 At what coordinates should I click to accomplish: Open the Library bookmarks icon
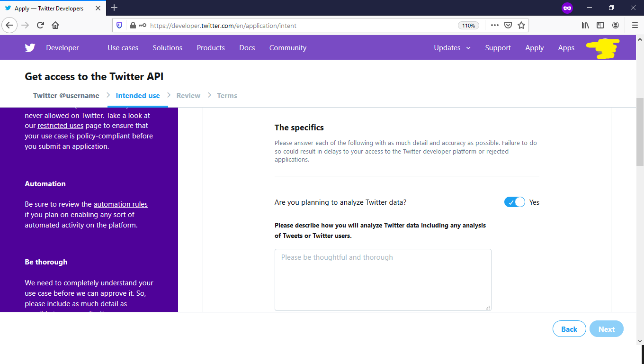(586, 25)
